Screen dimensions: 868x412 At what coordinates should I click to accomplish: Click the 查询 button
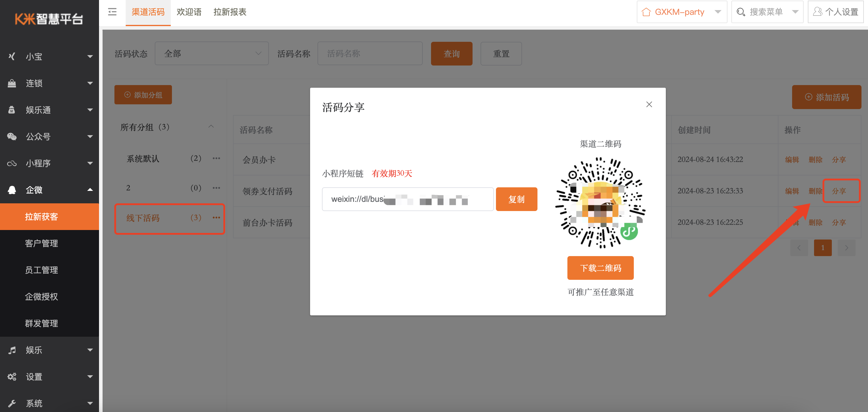point(451,54)
